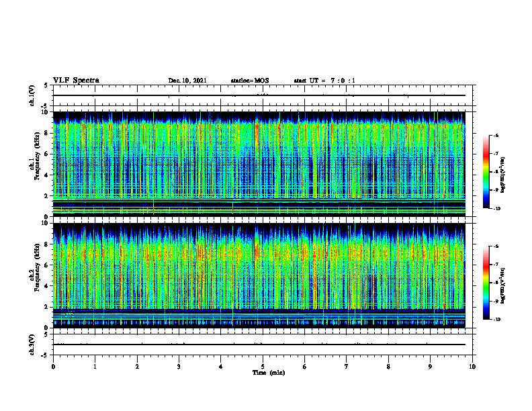Click the time axis tick label "6"

click(x=305, y=367)
